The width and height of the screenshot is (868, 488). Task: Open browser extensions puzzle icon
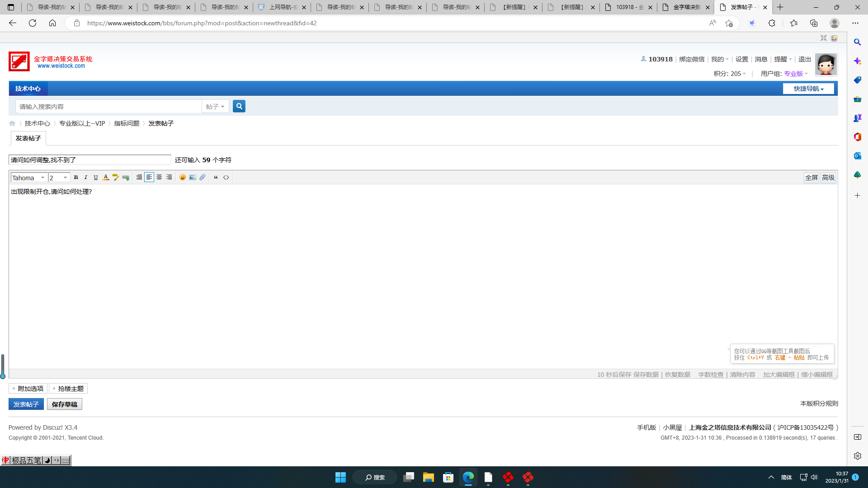tap(772, 23)
